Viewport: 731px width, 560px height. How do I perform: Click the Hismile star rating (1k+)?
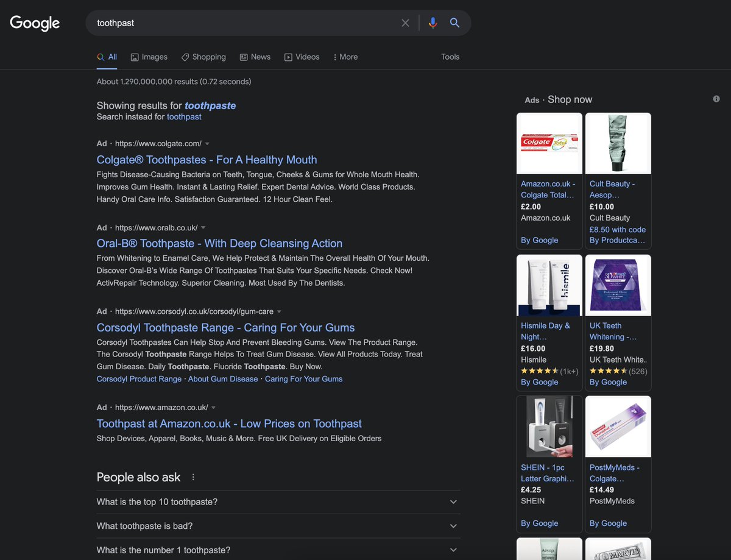(549, 371)
